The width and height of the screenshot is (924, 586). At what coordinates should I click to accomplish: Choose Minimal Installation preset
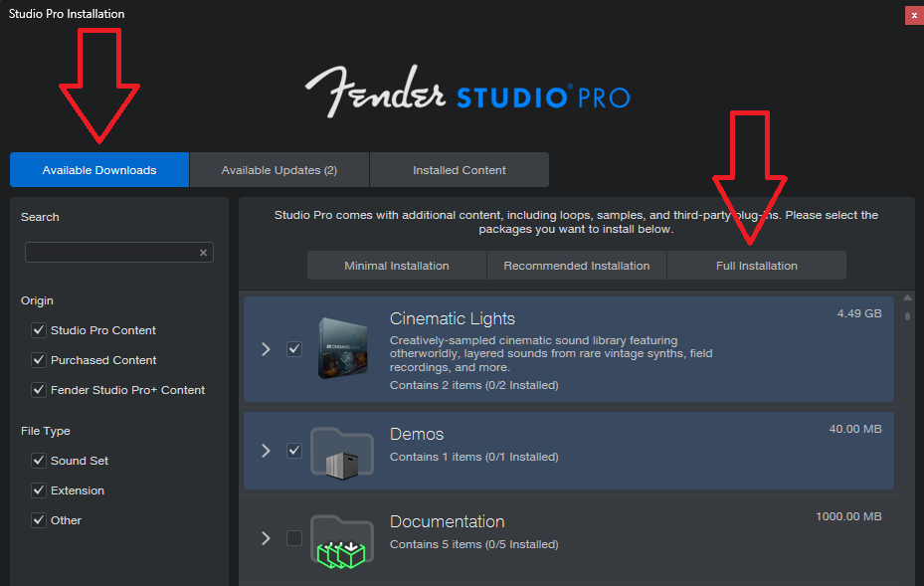[x=397, y=266]
